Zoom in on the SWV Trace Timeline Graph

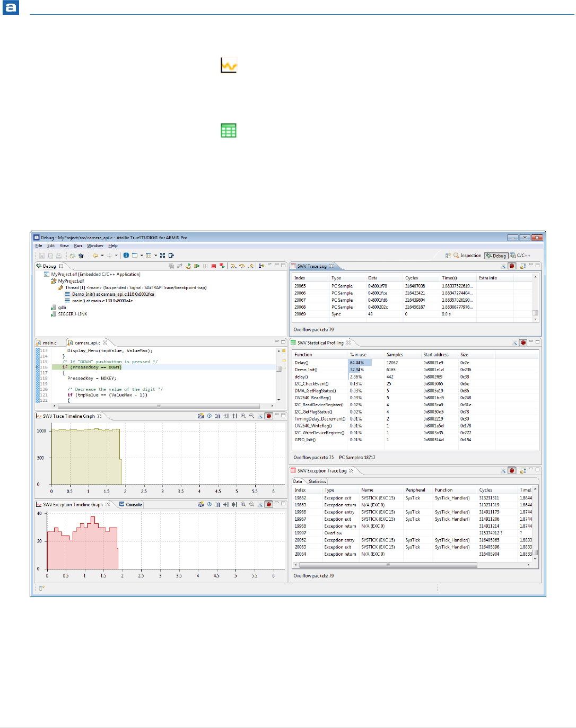243,416
